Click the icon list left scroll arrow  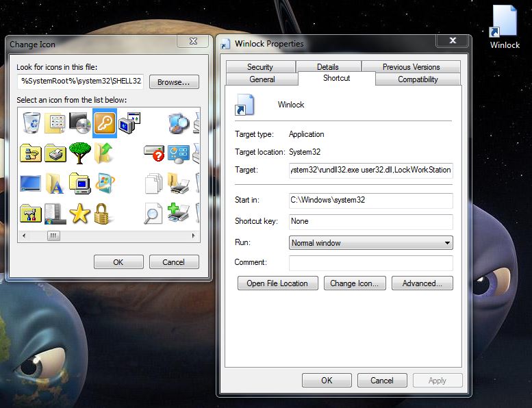24,235
